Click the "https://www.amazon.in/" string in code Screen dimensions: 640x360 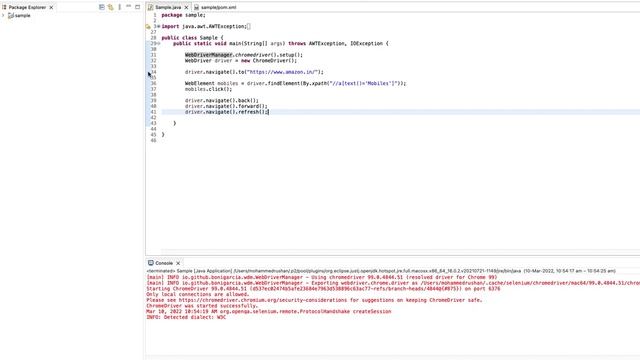[x=282, y=72]
